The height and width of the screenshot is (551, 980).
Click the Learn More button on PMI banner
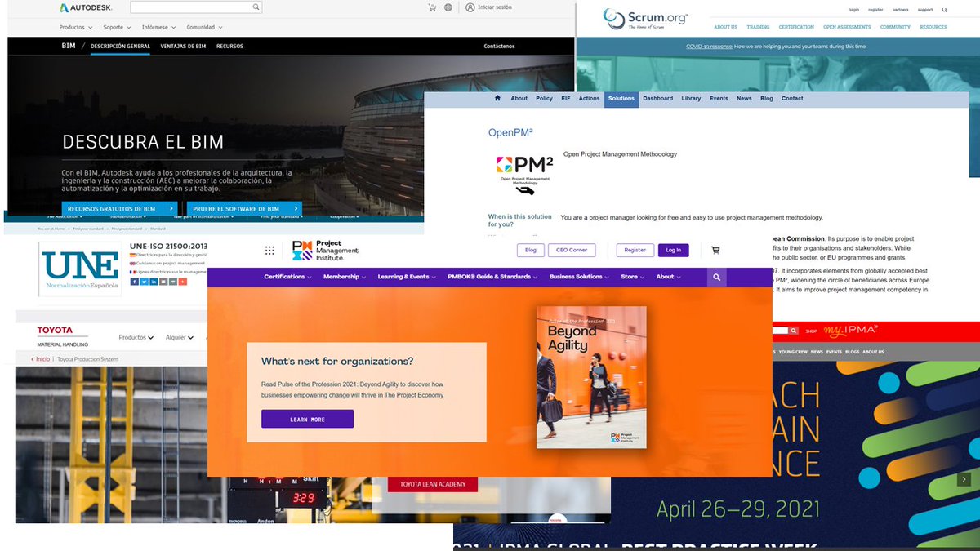(x=307, y=420)
